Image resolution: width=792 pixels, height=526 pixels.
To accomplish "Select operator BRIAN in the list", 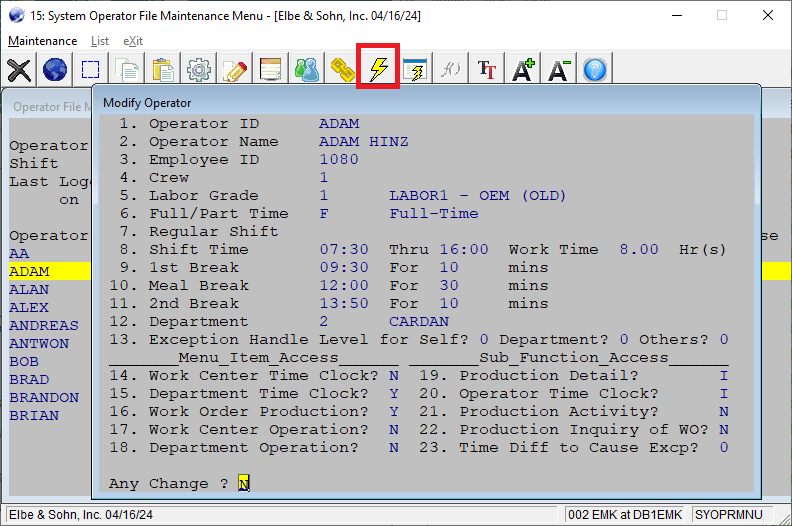I will [x=34, y=416].
